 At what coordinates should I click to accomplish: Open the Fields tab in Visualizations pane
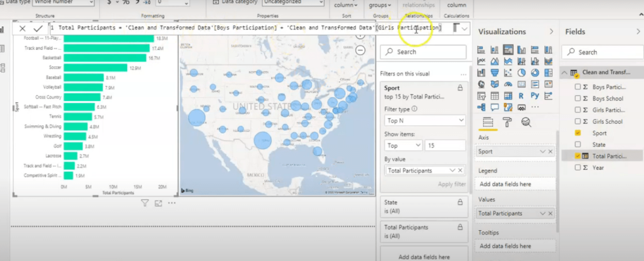tap(487, 122)
